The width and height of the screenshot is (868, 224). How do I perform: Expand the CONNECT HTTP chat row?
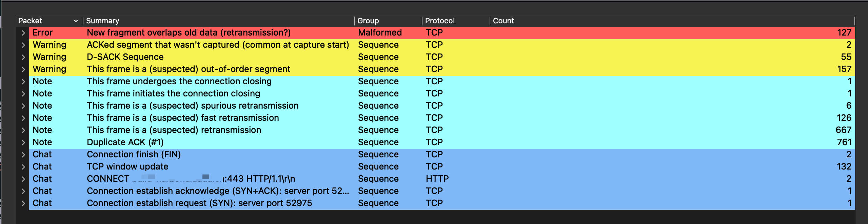tap(23, 179)
